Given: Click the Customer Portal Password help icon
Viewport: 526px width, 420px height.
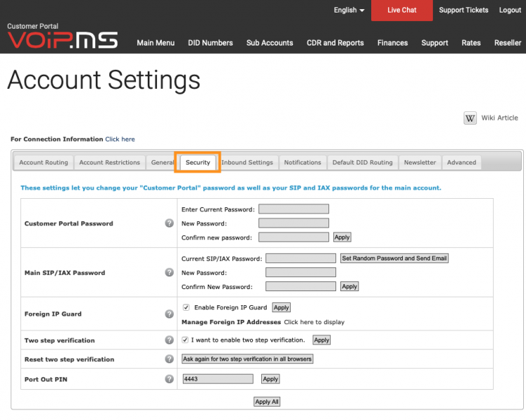Looking at the screenshot, I should tap(169, 223).
